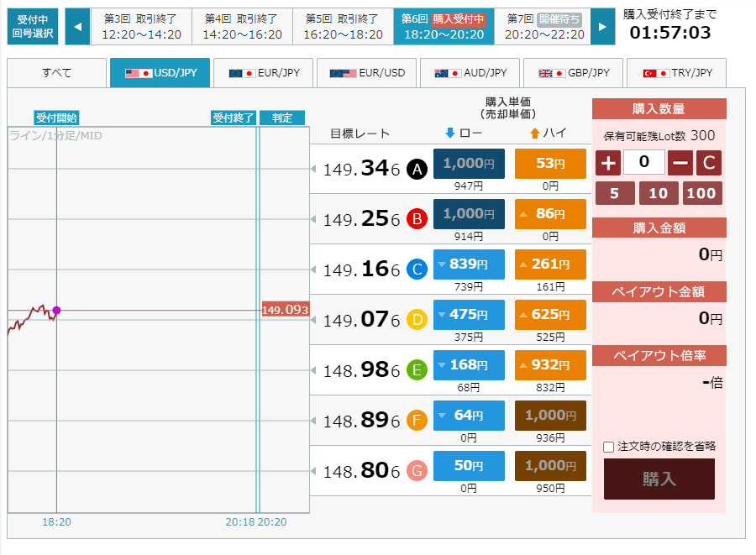Select Low 64円 for rate 148.896
Viewport: 756px width, 555px height.
click(x=469, y=416)
